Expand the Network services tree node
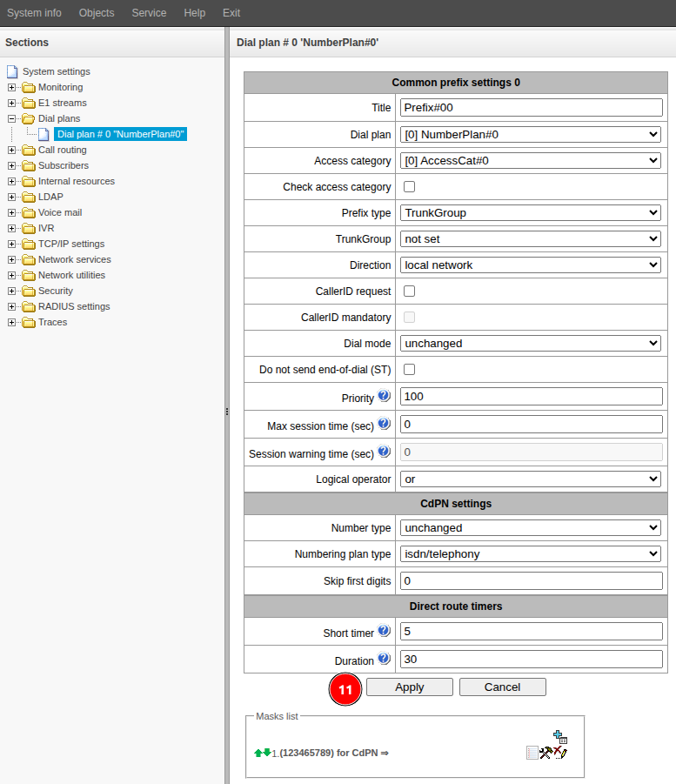The width and height of the screenshot is (676, 784). (x=11, y=259)
